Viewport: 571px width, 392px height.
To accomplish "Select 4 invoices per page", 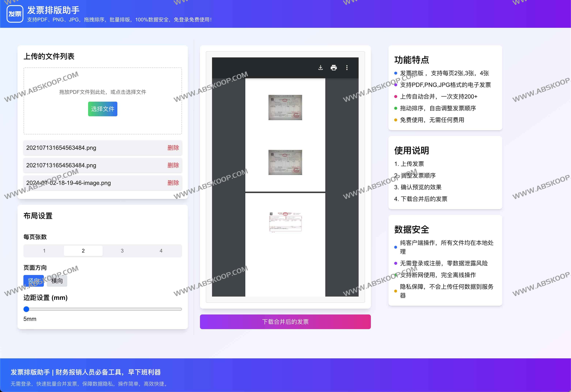I will coord(161,251).
